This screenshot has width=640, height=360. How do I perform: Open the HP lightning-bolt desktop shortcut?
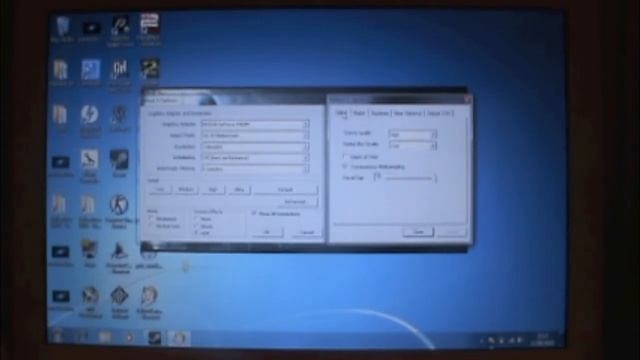(89, 118)
